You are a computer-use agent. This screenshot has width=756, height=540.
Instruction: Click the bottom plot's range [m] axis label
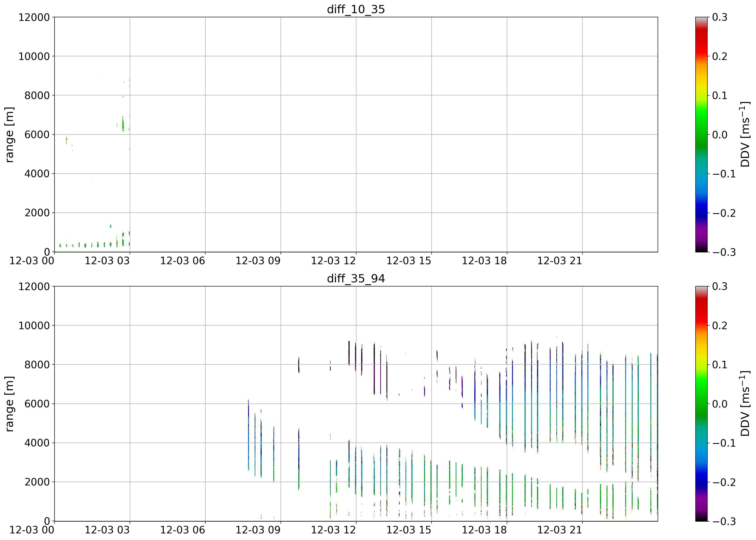10,404
